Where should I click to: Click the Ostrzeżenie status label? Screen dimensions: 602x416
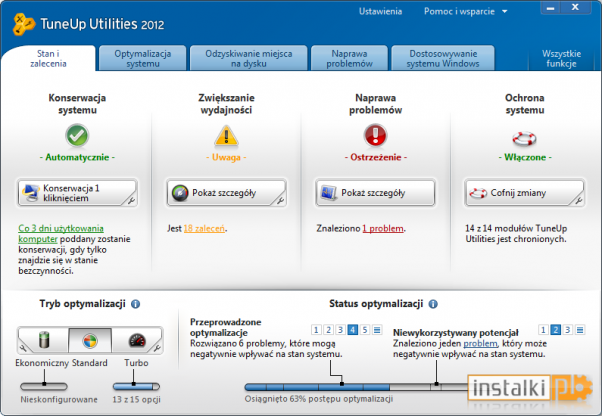(x=375, y=157)
